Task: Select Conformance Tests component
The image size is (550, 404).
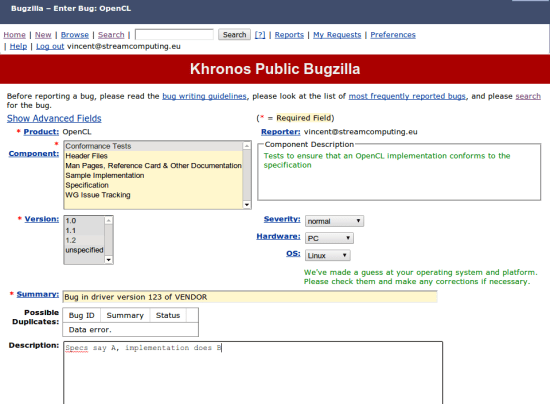Action: tap(153, 146)
